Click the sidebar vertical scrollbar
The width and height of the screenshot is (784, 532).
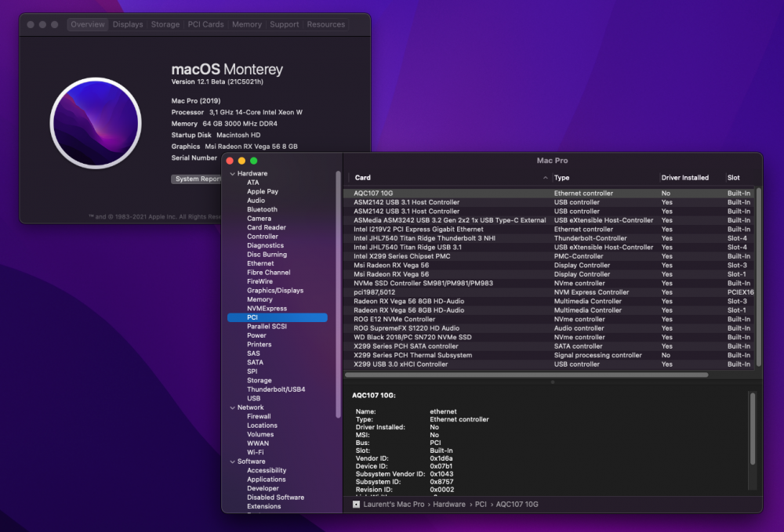click(339, 295)
